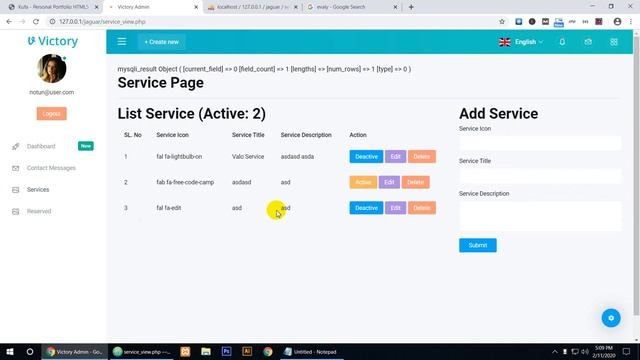The image size is (640, 360).
Task: Open the Chrome profile icon
Action: click(617, 22)
